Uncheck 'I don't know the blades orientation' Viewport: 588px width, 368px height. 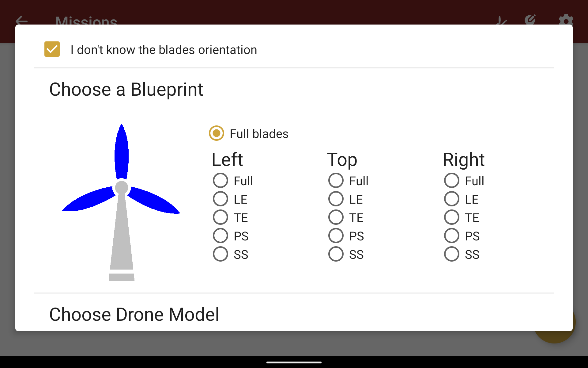(52, 49)
